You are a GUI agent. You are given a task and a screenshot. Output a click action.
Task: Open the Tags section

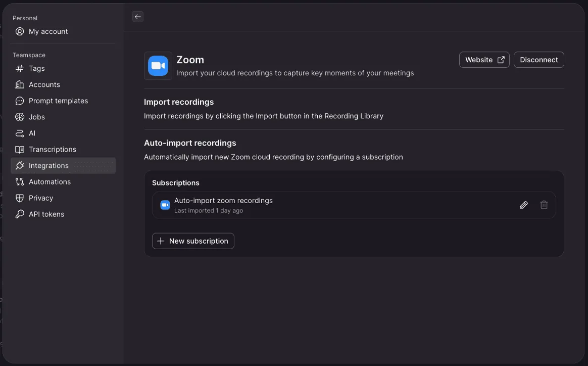63,68
